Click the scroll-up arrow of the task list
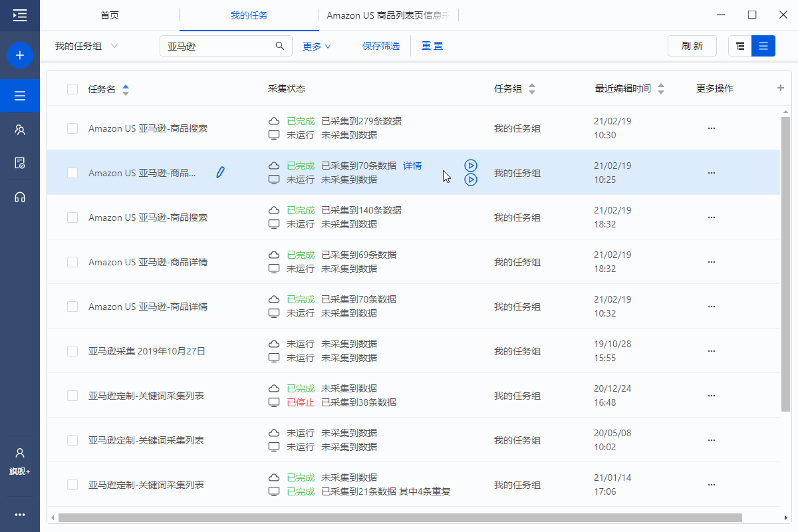Image resolution: width=798 pixels, height=532 pixels. (x=786, y=110)
